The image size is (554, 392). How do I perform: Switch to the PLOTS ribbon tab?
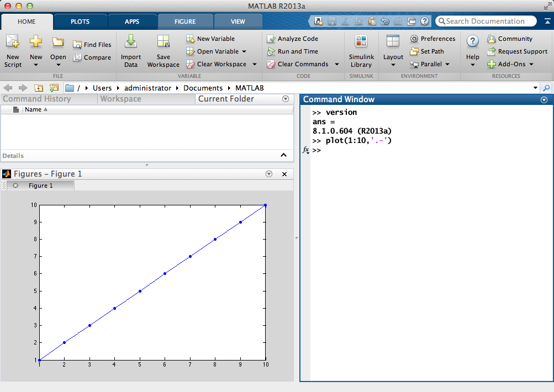[80, 22]
